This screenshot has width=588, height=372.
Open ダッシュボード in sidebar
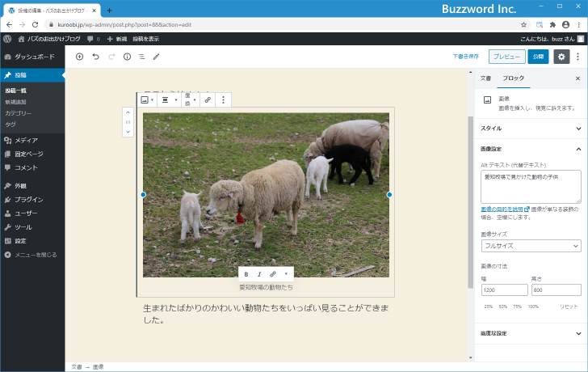32,57
